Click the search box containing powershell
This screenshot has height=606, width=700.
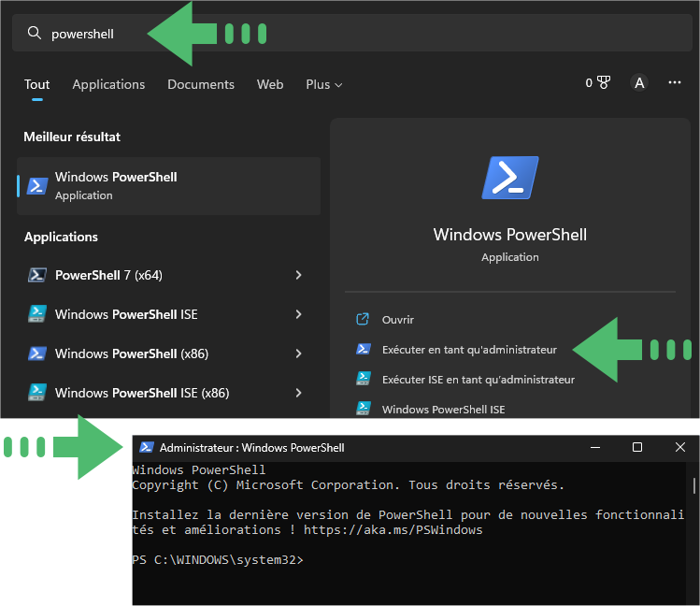[x=351, y=33]
